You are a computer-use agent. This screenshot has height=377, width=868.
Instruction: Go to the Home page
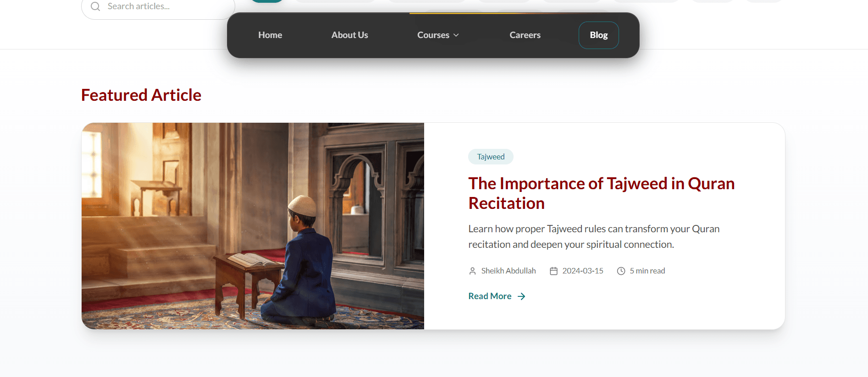point(270,35)
